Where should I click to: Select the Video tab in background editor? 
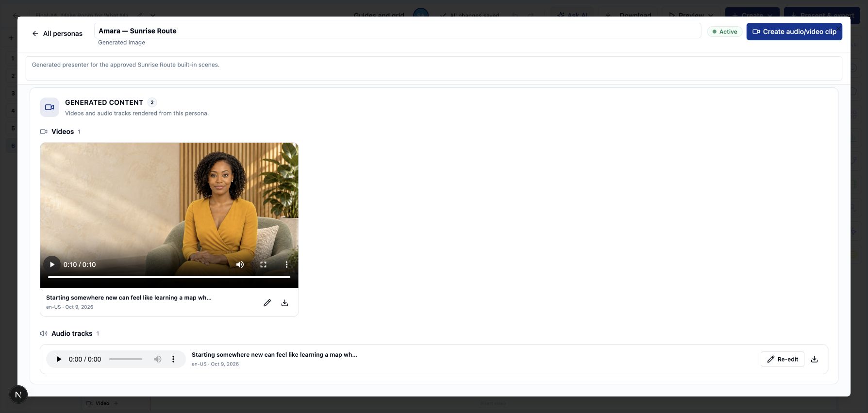tap(102, 403)
